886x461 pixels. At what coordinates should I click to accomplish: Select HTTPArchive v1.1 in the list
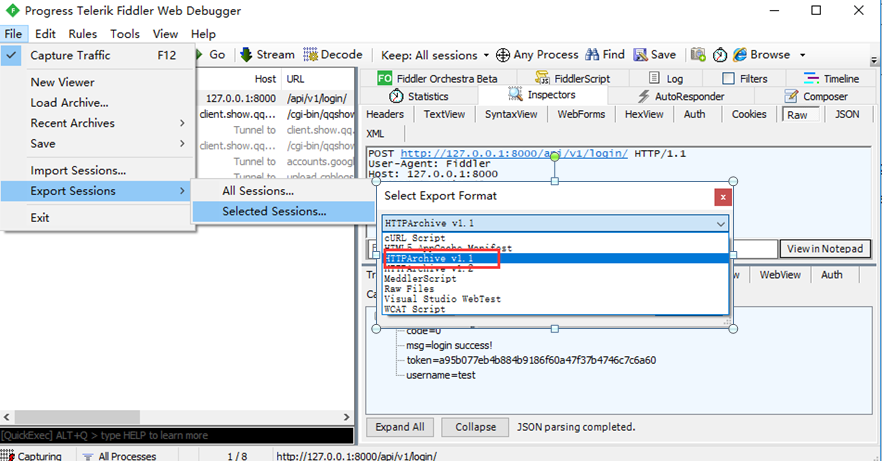click(555, 258)
